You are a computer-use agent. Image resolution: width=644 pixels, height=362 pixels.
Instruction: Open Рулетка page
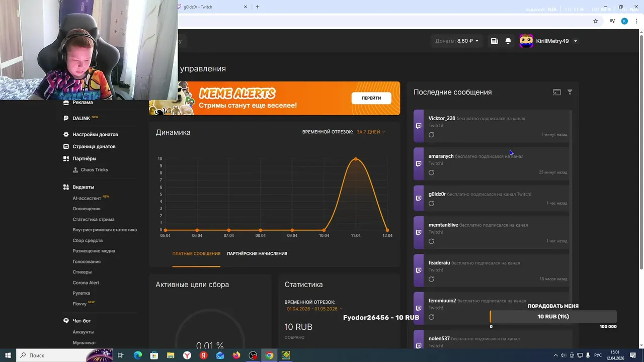(x=81, y=293)
